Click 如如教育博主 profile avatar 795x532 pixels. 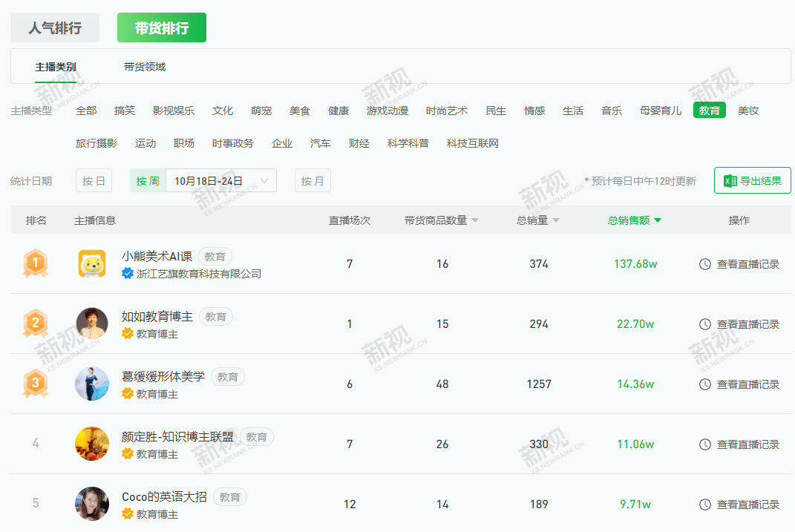pyautogui.click(x=92, y=324)
